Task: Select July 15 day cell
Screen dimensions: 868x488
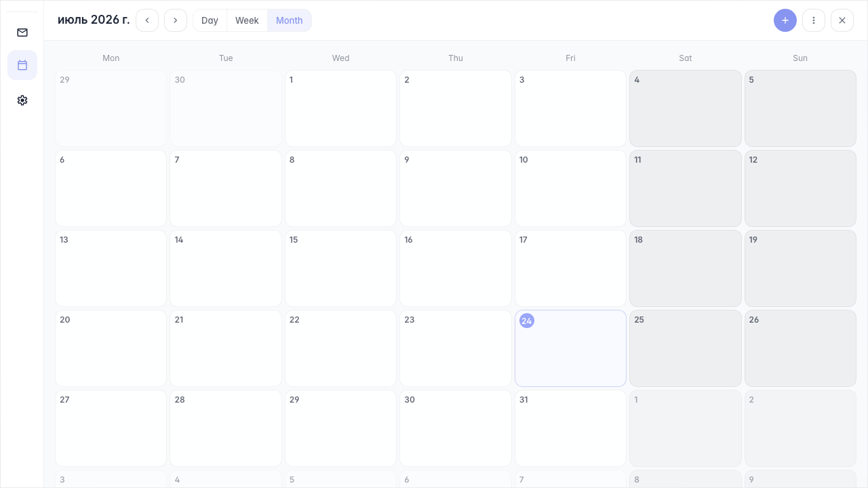Action: (x=340, y=268)
